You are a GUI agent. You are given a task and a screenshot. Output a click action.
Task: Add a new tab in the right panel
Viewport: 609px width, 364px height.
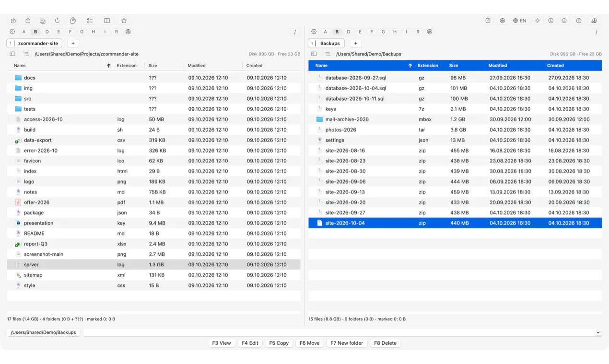click(x=355, y=43)
